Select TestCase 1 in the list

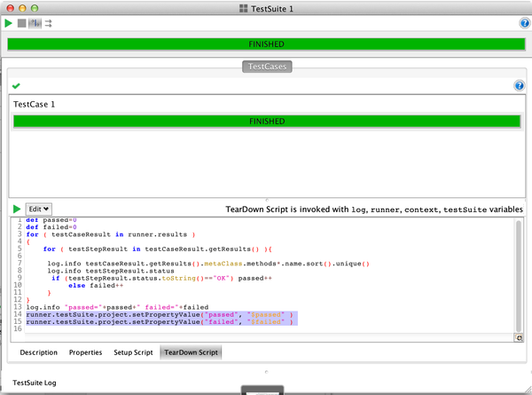35,104
